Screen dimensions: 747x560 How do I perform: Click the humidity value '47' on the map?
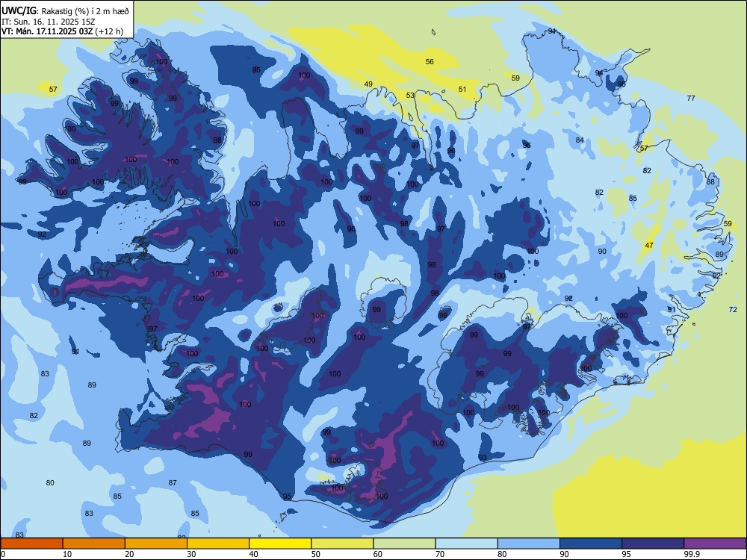coord(649,245)
